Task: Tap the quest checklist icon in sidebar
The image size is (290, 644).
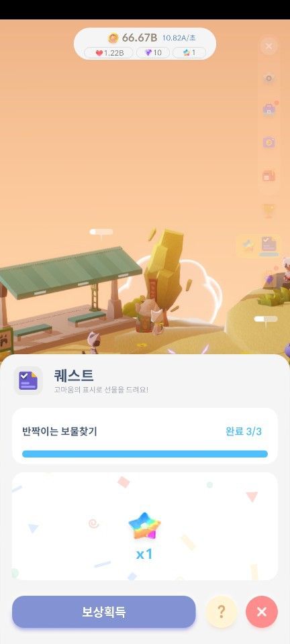Action: [269, 246]
